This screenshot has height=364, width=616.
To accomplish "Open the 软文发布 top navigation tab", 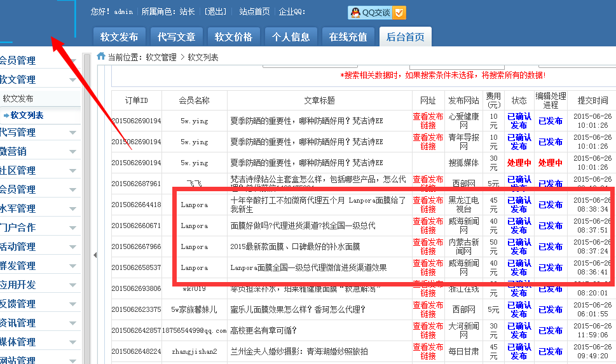I will pyautogui.click(x=120, y=37).
